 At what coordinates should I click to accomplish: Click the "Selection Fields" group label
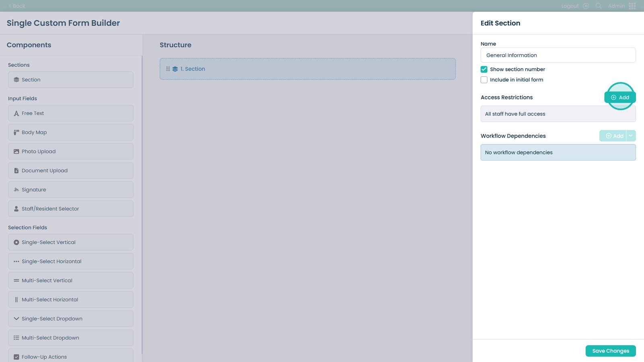pos(27,228)
